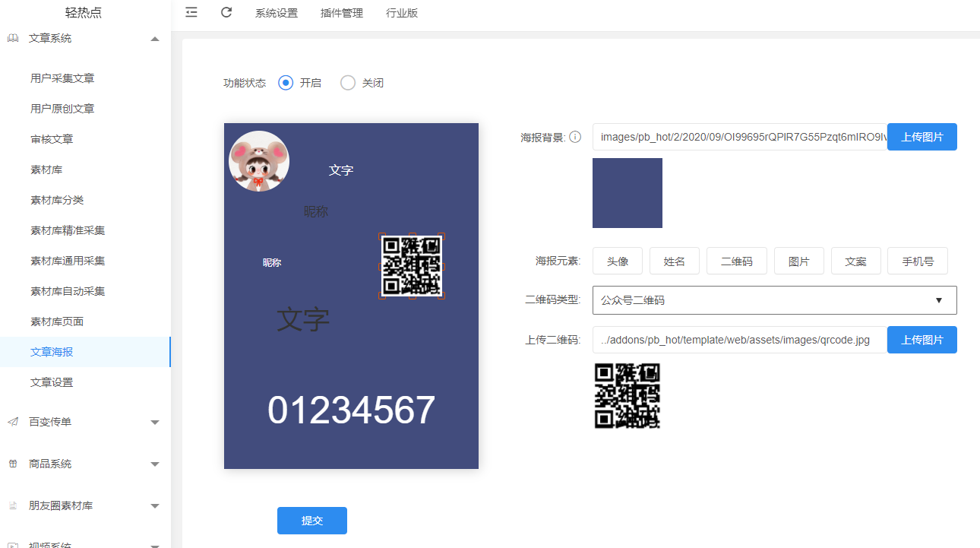Expand the 百变传单 menu arrow
Screen dimensions: 980x548
[155, 423]
